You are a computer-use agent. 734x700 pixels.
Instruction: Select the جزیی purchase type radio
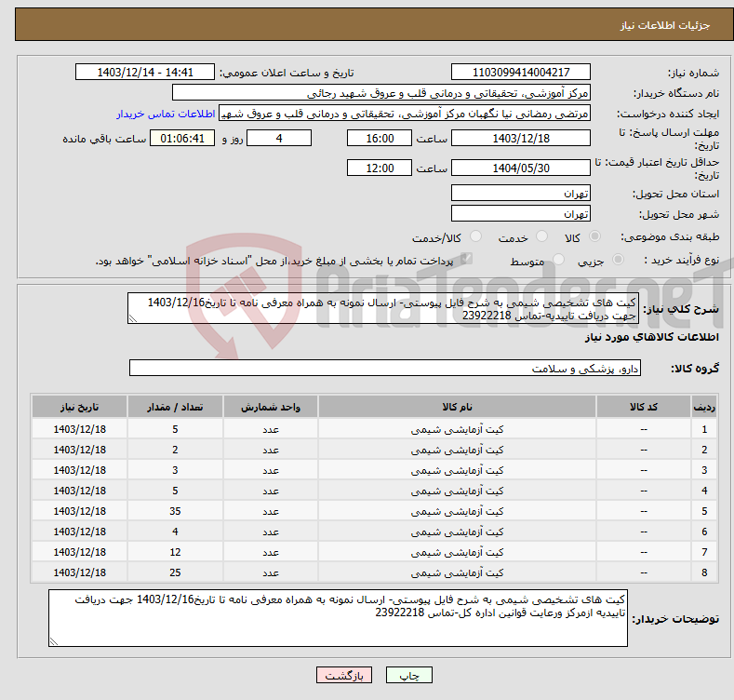coord(618,260)
